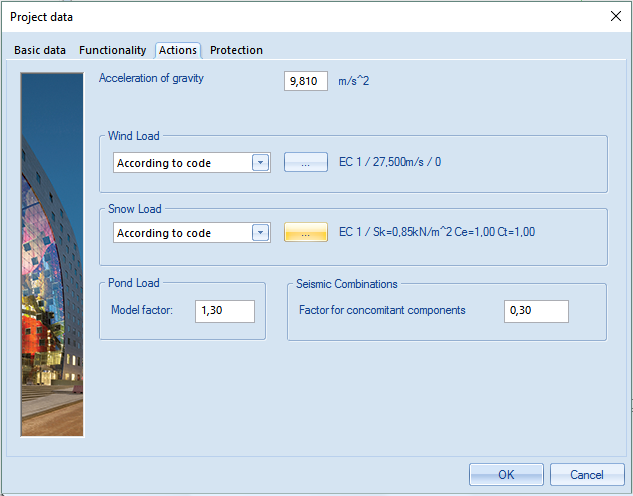Go to the Protection tab
This screenshot has width=633, height=496.
point(236,50)
